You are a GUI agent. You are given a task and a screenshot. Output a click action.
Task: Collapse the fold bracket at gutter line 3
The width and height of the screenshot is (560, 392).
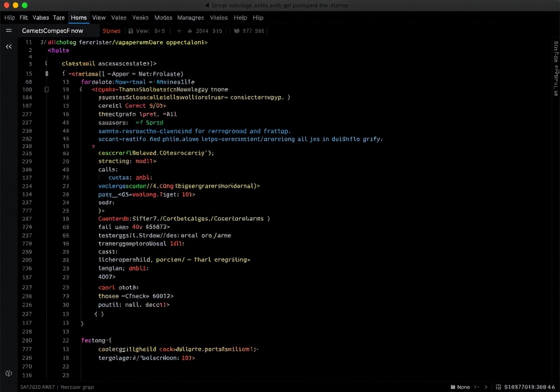coord(46,63)
